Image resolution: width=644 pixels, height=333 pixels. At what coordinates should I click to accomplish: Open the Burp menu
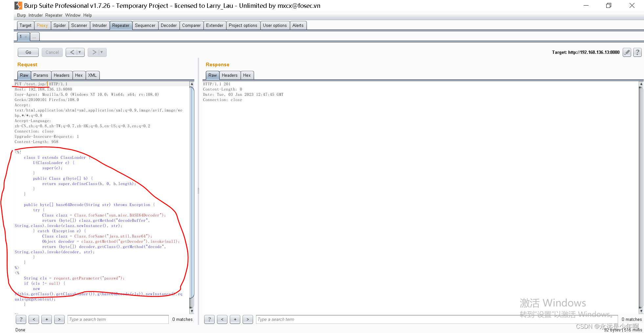21,15
